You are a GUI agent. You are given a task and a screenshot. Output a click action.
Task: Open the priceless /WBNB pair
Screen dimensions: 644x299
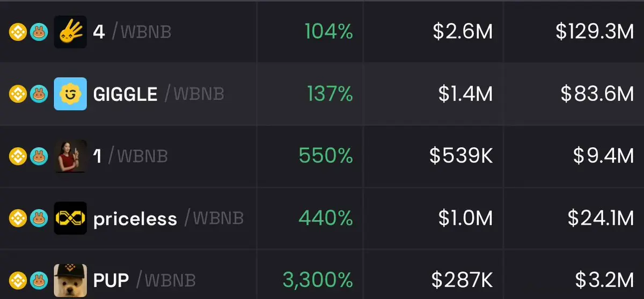pos(169,219)
